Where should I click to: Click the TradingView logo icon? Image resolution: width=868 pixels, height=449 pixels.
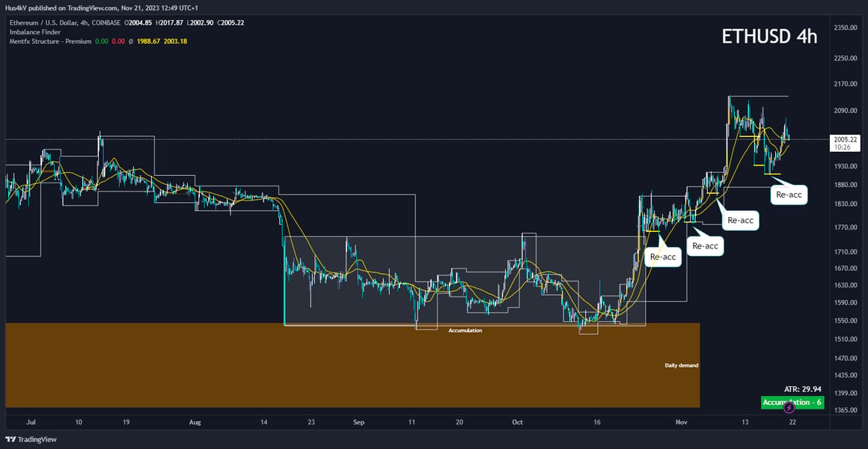(11, 439)
